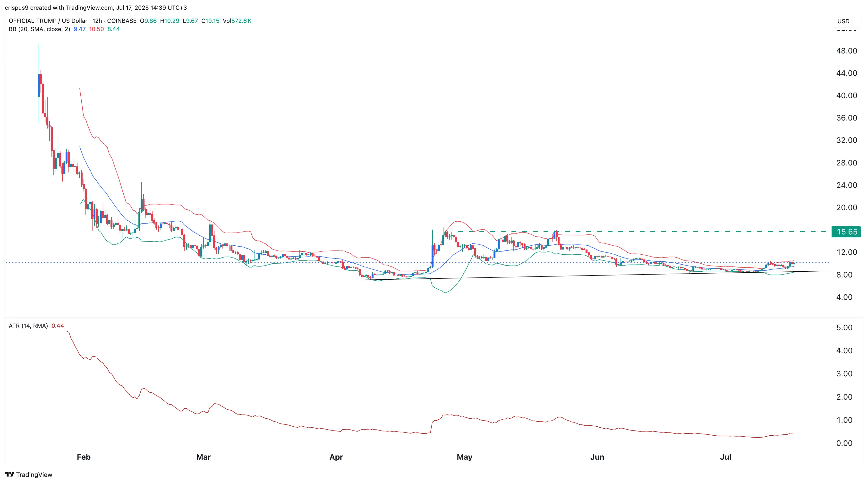Click the high price H10.29 readout
868x483 pixels.
coord(170,21)
